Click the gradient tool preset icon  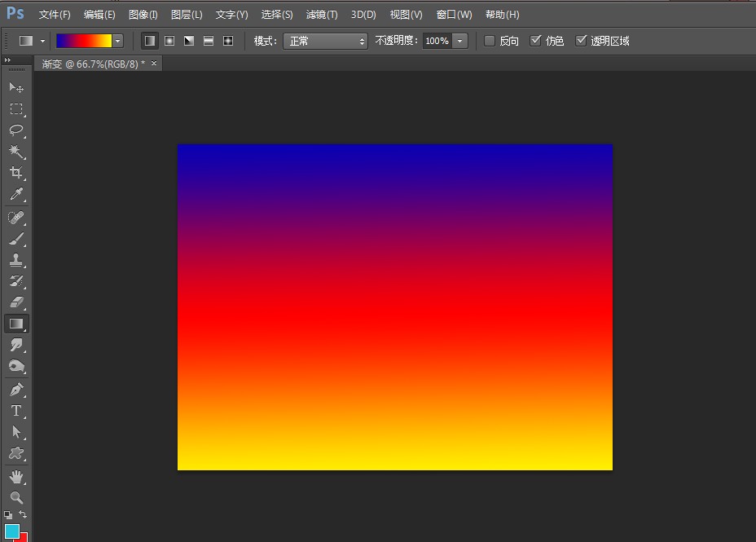26,41
